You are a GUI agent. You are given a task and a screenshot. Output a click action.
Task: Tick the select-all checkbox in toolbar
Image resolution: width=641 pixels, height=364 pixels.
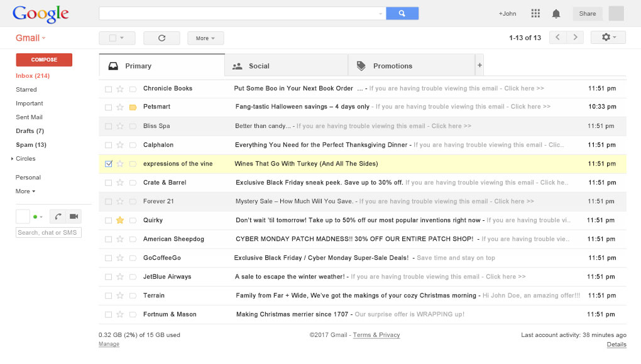coord(113,38)
